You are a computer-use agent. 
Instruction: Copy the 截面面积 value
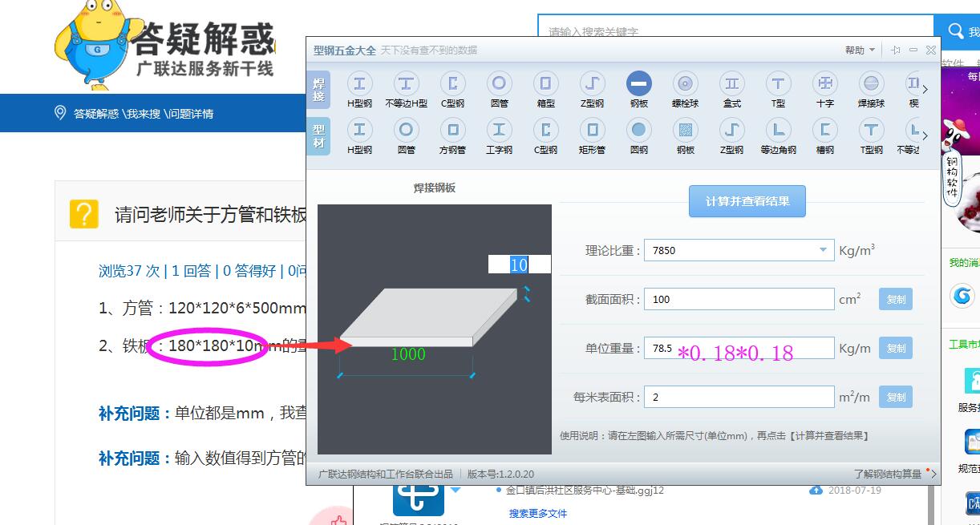896,300
